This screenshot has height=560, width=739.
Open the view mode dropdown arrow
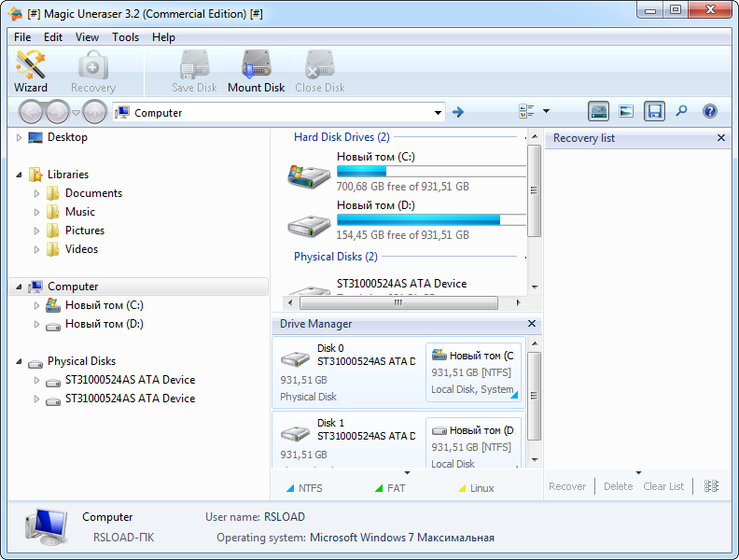coord(546,111)
